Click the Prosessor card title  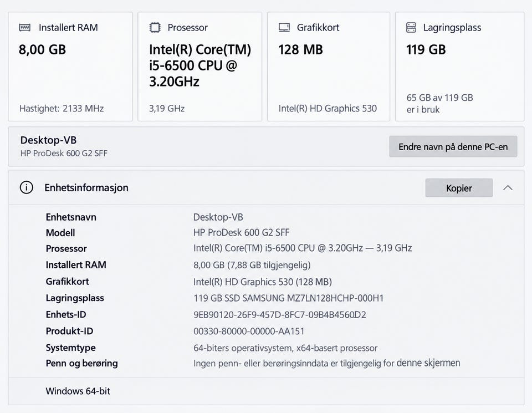point(188,28)
